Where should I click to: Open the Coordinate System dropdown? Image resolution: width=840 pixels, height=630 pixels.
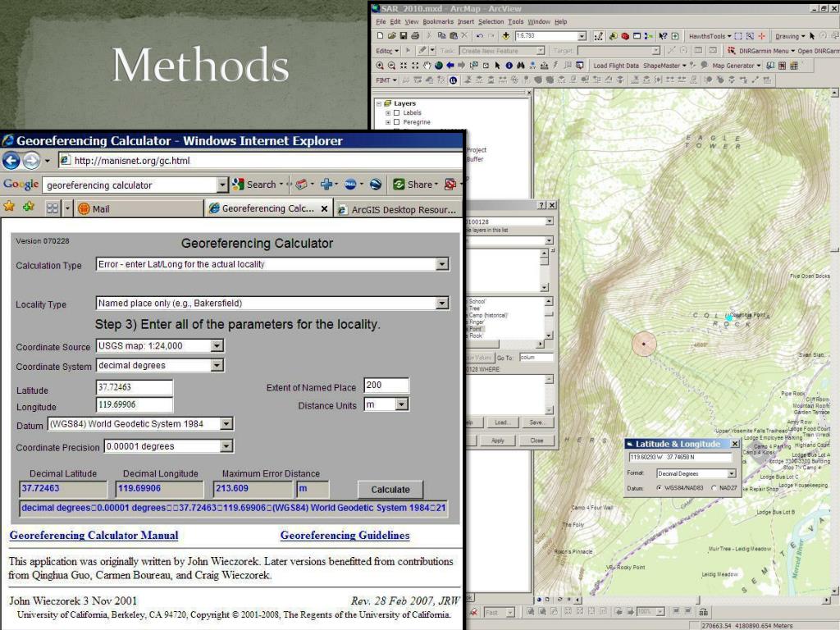point(217,365)
